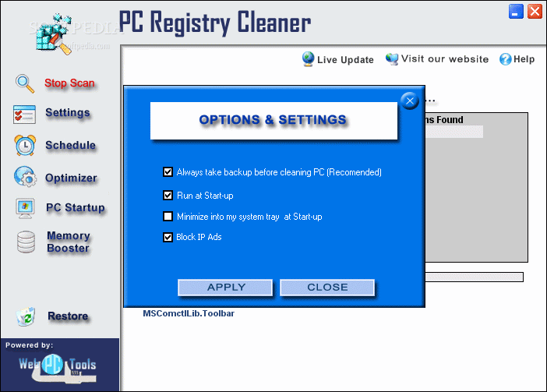547x392 pixels.
Task: Enable Minimize into my system tray at Start-up
Action: (168, 217)
